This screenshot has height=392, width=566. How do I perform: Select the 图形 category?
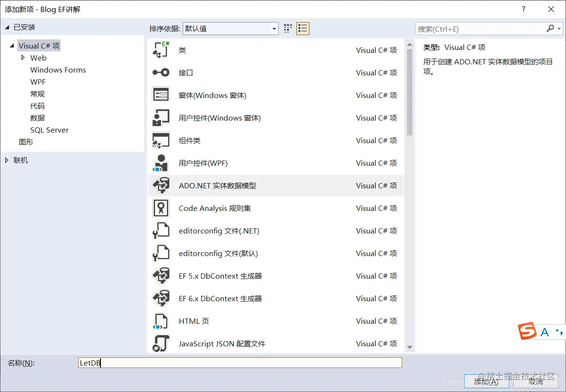coord(26,142)
